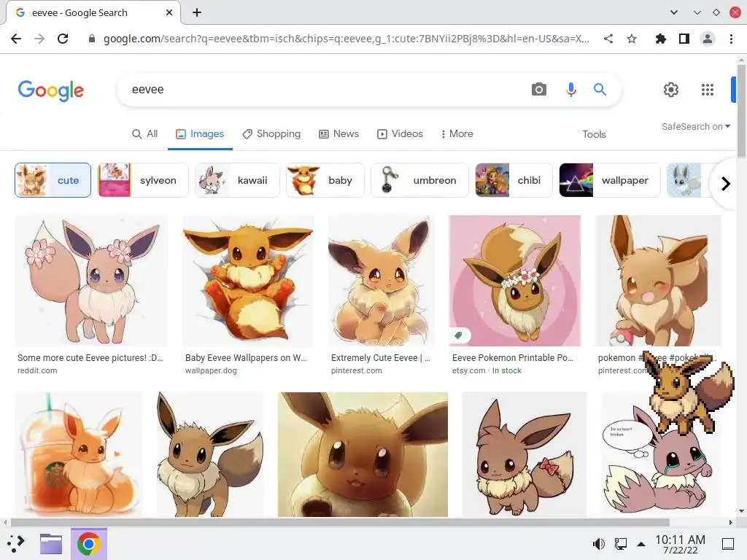Click the vertical page scrollbar
The height and width of the screenshot is (560, 747).
[741, 111]
